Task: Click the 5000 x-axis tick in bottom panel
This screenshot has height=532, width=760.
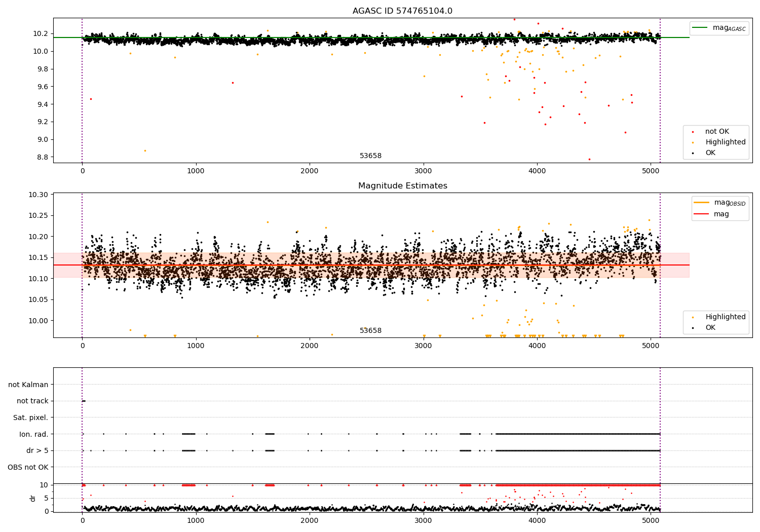Action: click(651, 521)
